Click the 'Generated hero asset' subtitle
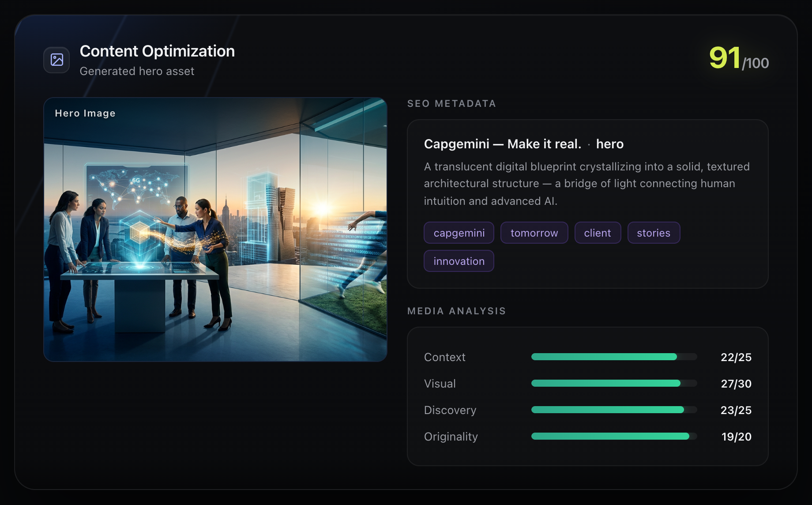812x505 pixels. pos(137,71)
